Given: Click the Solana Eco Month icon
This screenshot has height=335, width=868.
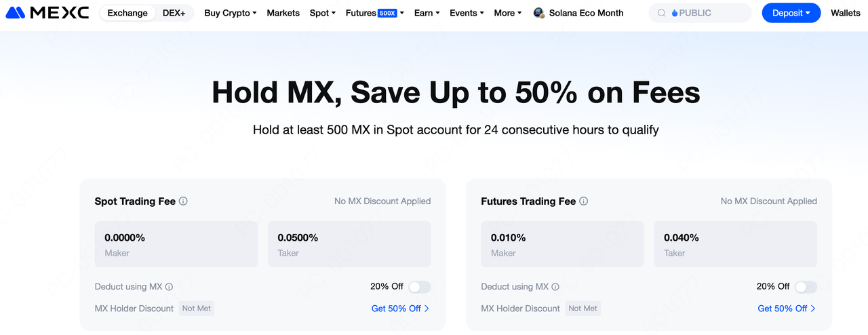Looking at the screenshot, I should (x=539, y=13).
